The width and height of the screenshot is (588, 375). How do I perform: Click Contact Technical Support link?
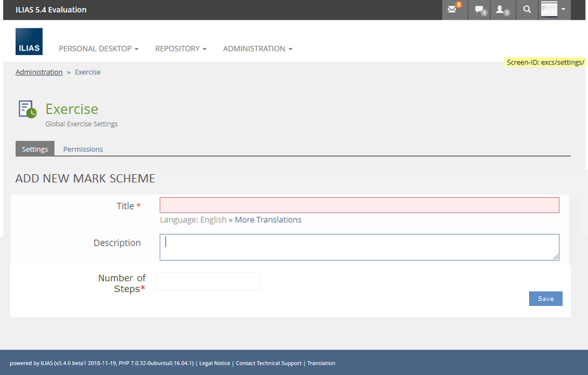(269, 363)
